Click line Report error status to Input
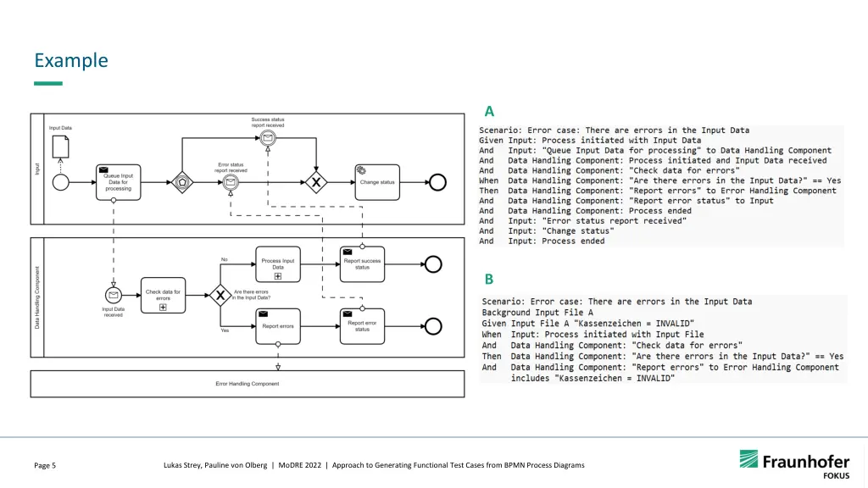Screen dimensions: 868x488 point(626,200)
